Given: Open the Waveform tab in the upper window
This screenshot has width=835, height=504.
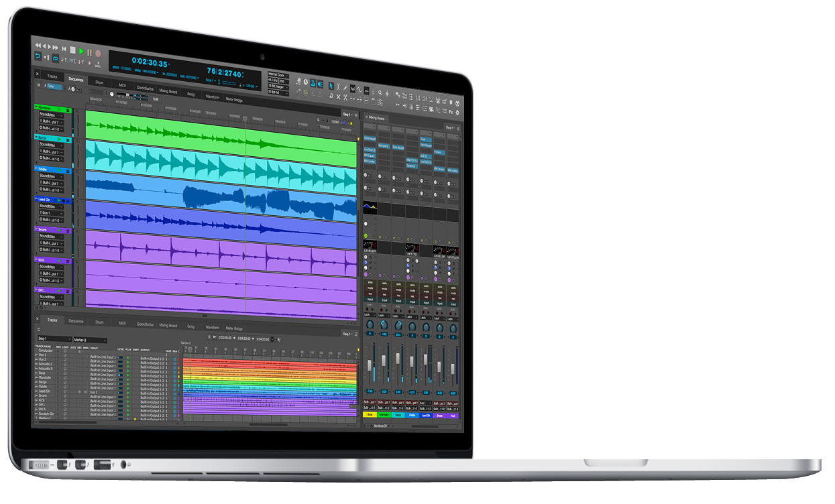Looking at the screenshot, I should coord(213,97).
